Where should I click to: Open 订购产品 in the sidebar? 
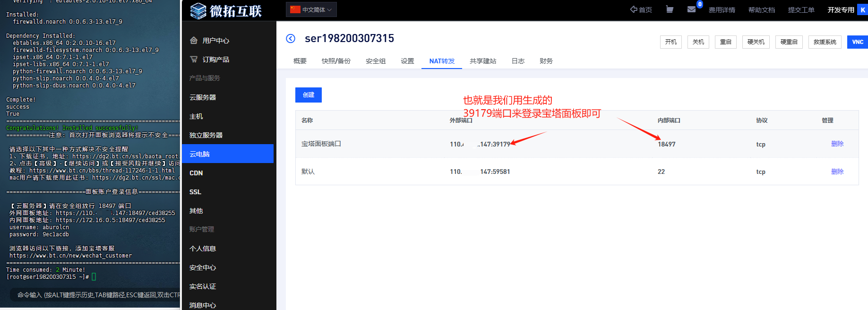click(215, 60)
